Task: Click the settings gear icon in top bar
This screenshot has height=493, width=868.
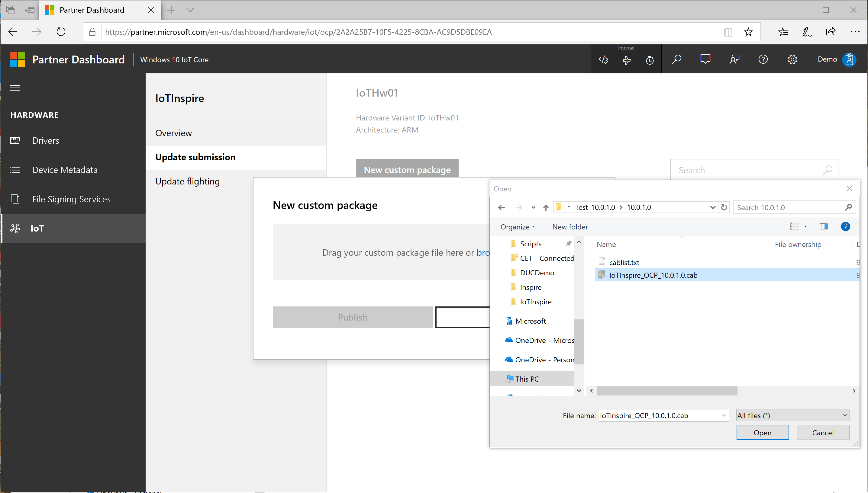Action: (x=792, y=59)
